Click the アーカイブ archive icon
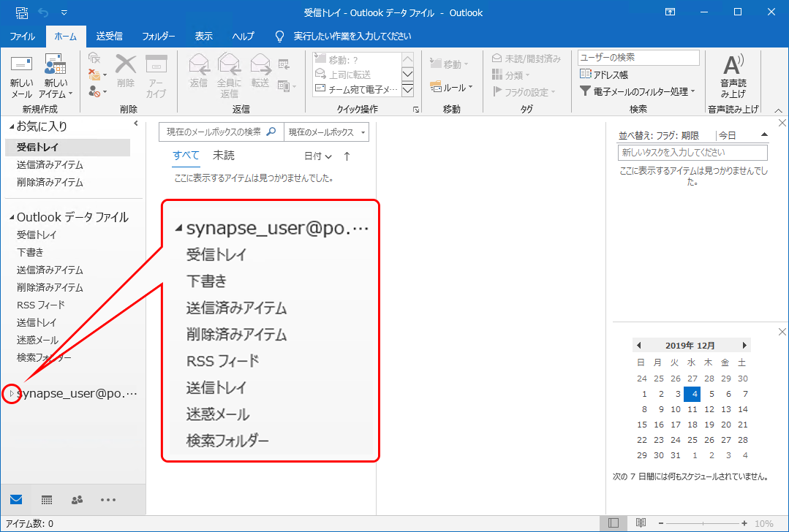Viewport: 789px width, 532px height. pos(156,64)
